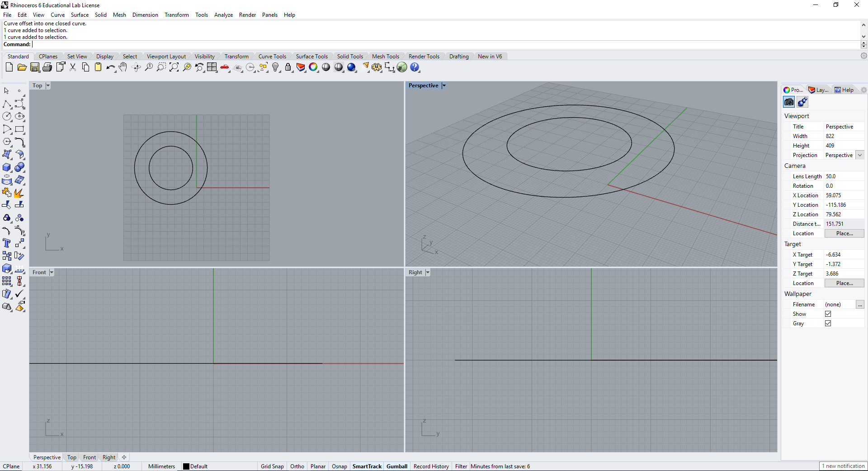The image size is (868, 471).
Task: Click the Front viewport tab at bottom
Action: coord(90,457)
